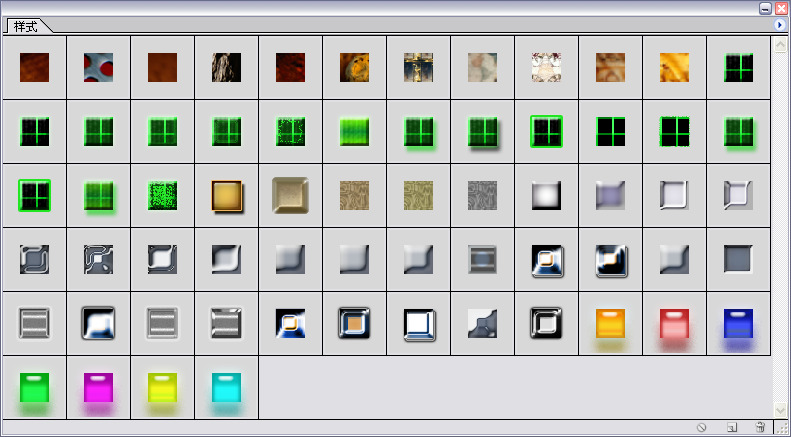Pick the white ornate symmetrical pattern style
The height and width of the screenshot is (437, 791).
tap(546, 68)
